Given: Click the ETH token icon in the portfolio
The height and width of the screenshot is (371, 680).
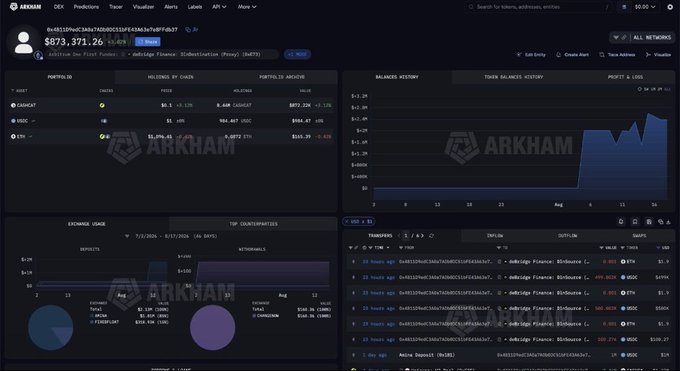Looking at the screenshot, I should (13, 137).
